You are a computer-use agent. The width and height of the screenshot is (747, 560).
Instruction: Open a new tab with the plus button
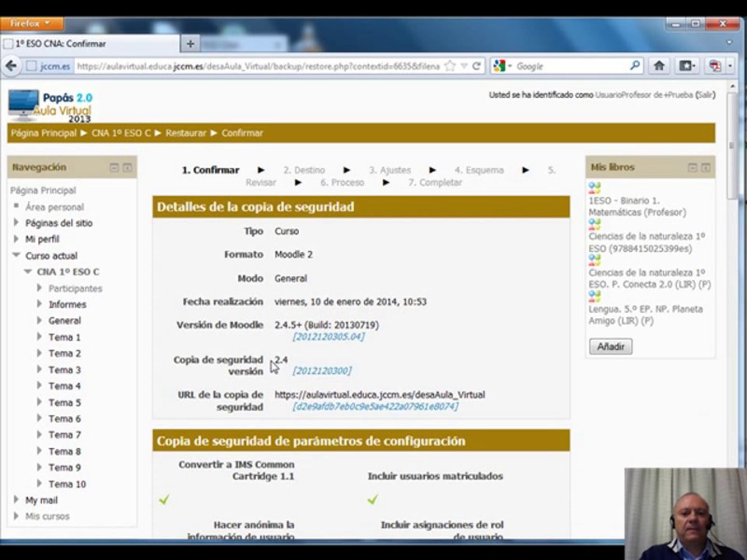(190, 44)
